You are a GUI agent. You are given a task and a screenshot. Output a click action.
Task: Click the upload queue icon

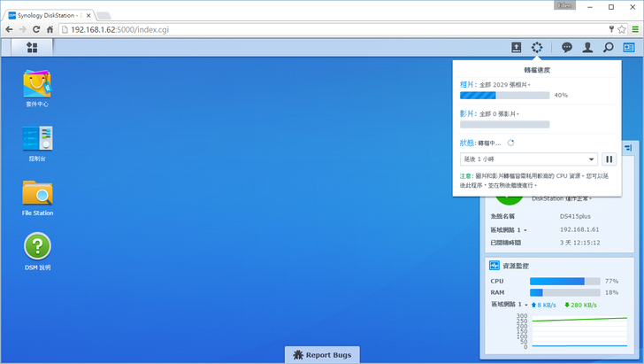[517, 47]
